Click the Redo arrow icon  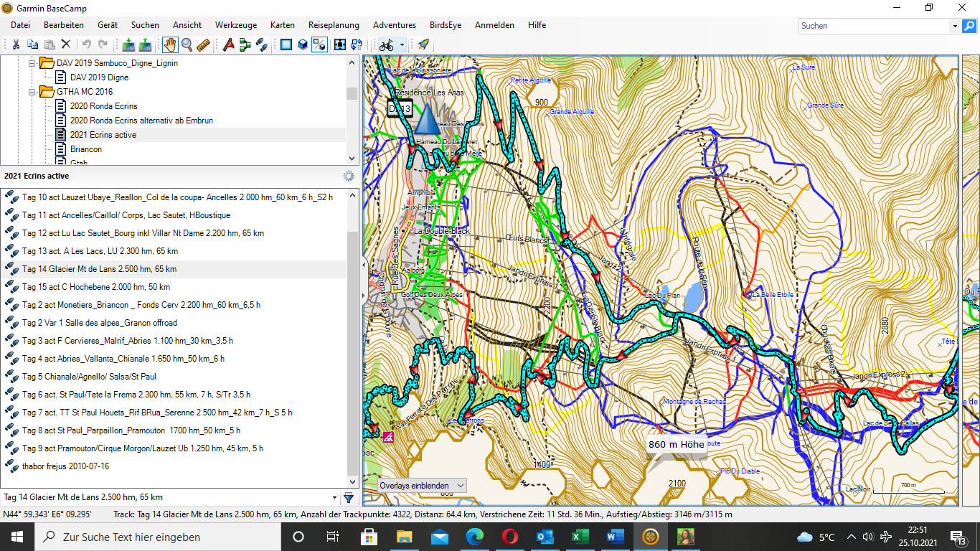point(103,44)
